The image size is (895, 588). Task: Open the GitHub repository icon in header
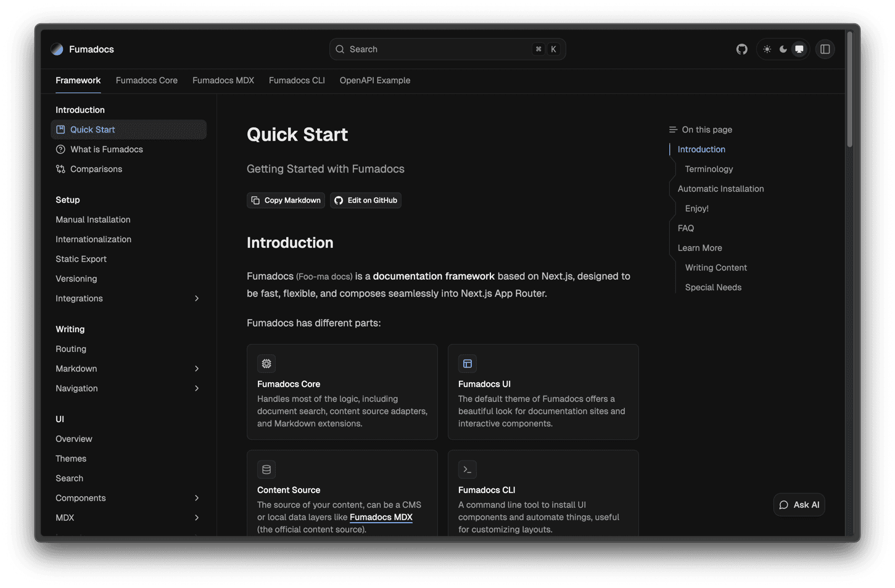[x=741, y=49]
